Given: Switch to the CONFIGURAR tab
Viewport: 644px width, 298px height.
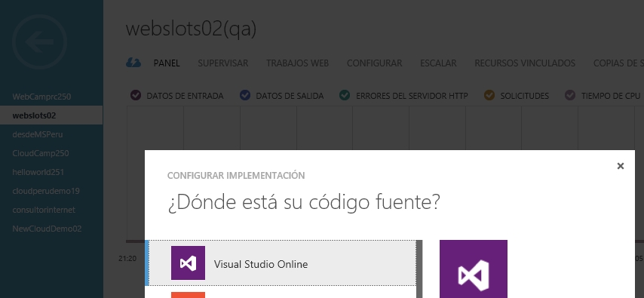Looking at the screenshot, I should tap(374, 63).
